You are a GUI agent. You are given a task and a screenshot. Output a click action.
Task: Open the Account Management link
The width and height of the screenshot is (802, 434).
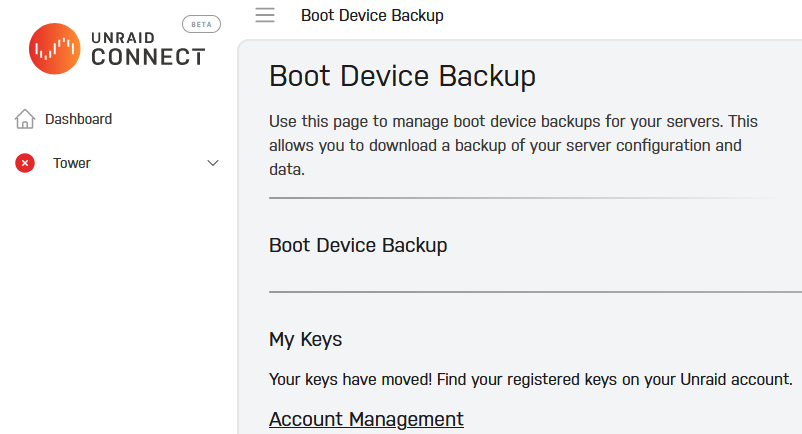366,419
